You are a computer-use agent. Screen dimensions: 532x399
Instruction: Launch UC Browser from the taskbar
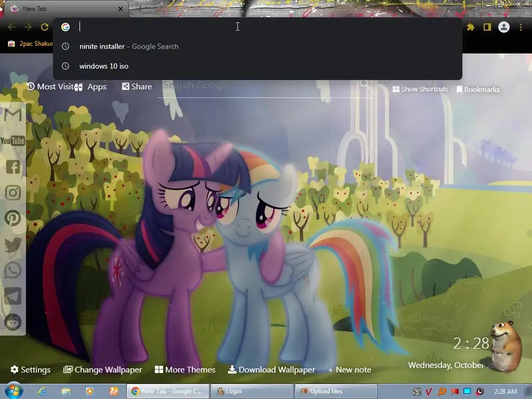click(x=114, y=391)
